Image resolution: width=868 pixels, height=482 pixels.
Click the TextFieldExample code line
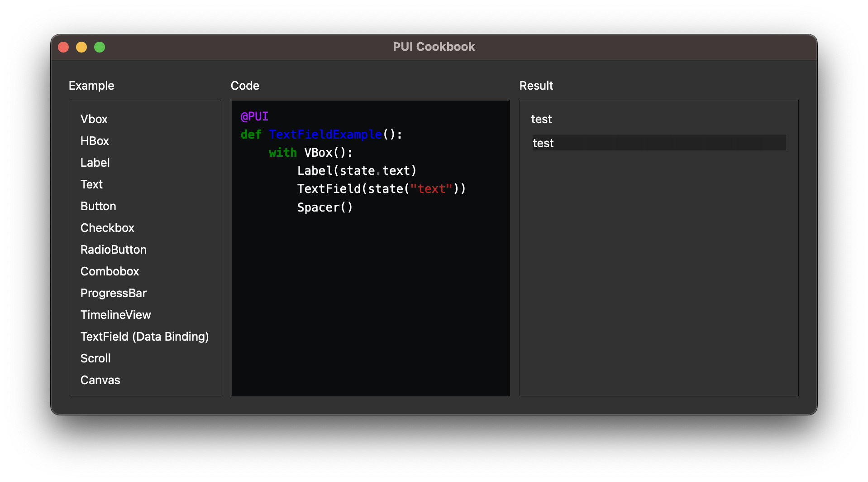coord(322,135)
